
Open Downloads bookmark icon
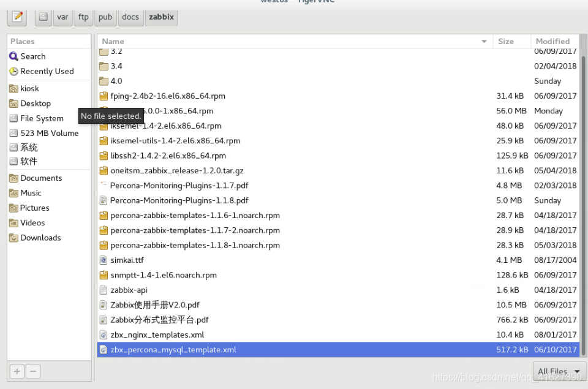coord(13,238)
